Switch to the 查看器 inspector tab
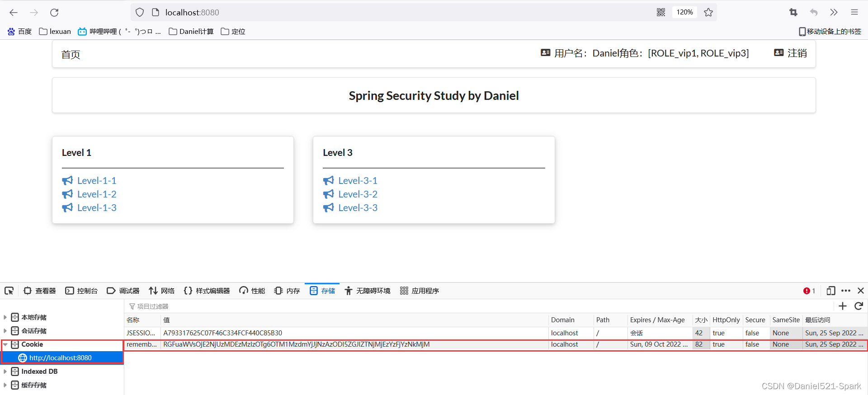 pyautogui.click(x=40, y=291)
